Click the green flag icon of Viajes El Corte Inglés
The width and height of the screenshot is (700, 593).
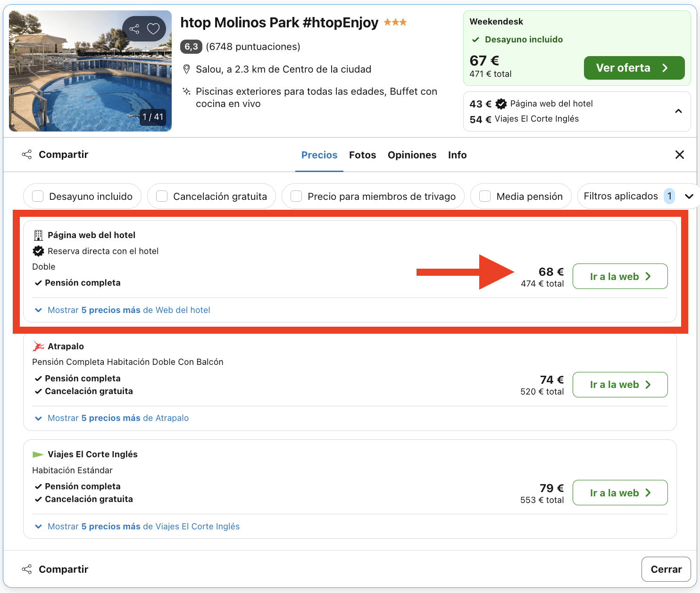pyautogui.click(x=38, y=454)
